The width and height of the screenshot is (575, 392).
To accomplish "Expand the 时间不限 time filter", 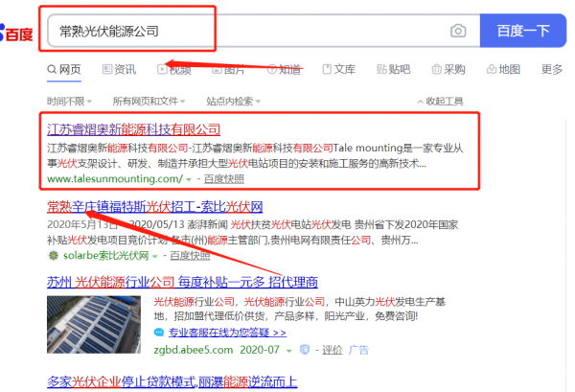I will point(69,101).
